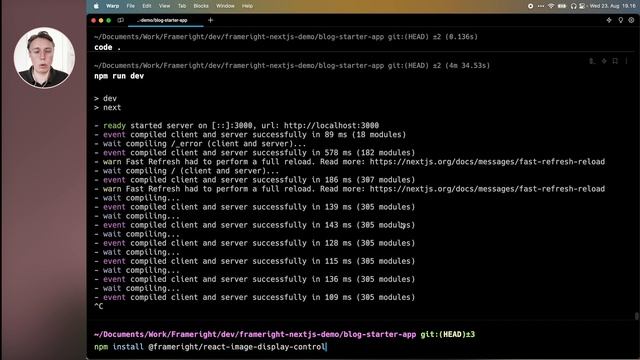This screenshot has width=640, height=360.
Task: Open Warp settings gear icon
Action: pos(631,20)
